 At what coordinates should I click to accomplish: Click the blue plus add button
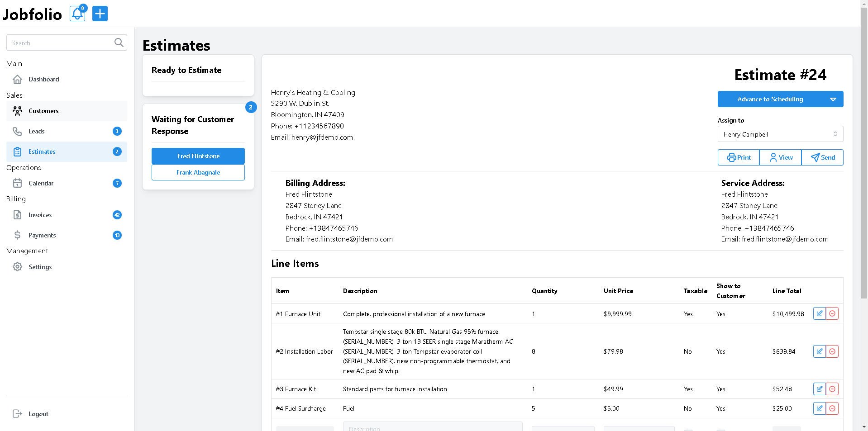coord(100,14)
